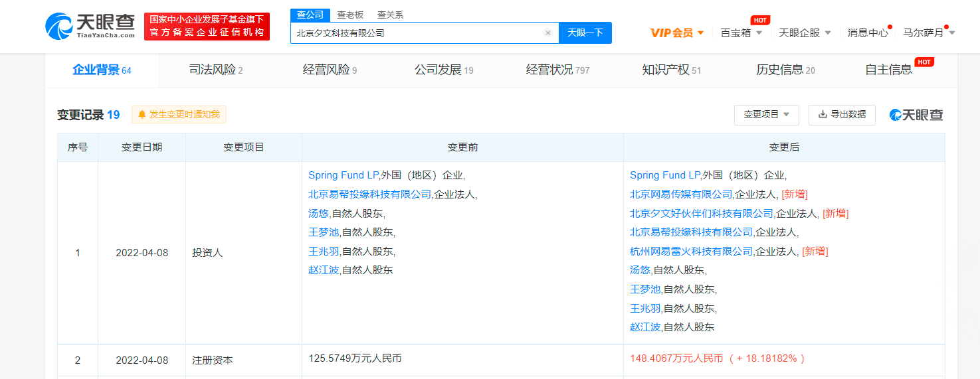The image size is (980, 379).
Task: Switch to the 自主信息 tab
Action: click(888, 70)
